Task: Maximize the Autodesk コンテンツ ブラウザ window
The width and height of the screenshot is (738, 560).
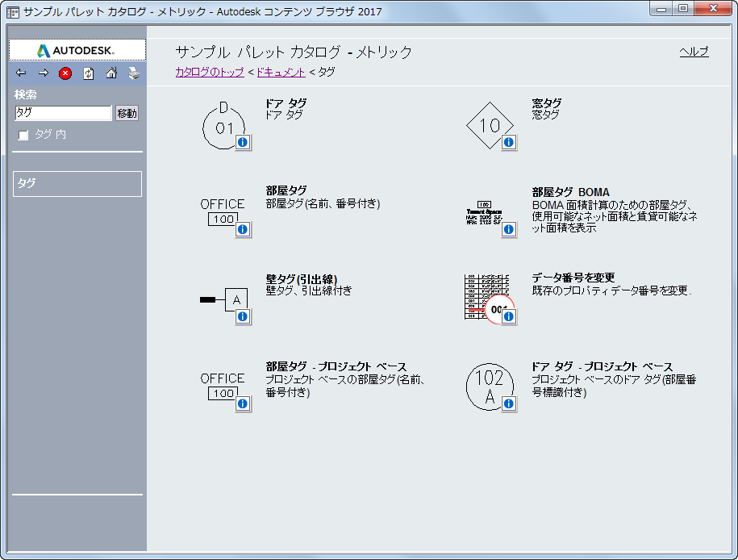Action: click(683, 9)
